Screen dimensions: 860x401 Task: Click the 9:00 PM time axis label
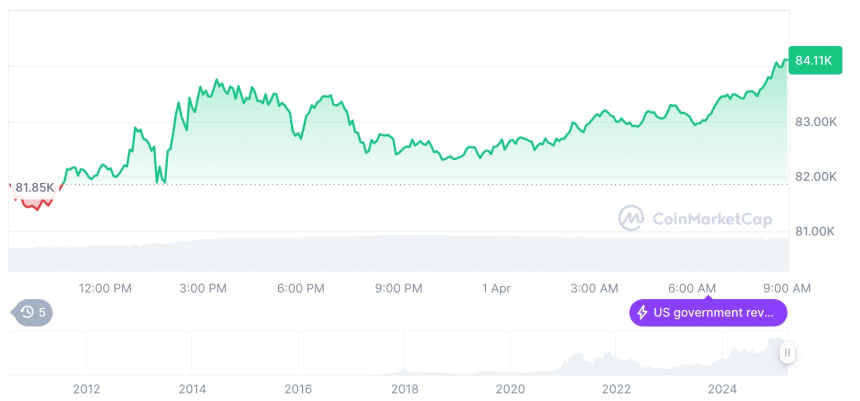tap(398, 288)
